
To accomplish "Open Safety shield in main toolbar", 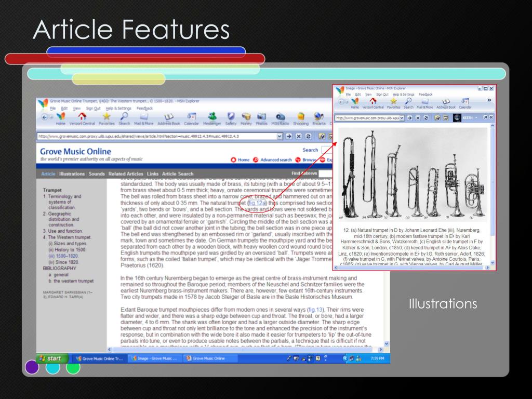I will click(231, 119).
